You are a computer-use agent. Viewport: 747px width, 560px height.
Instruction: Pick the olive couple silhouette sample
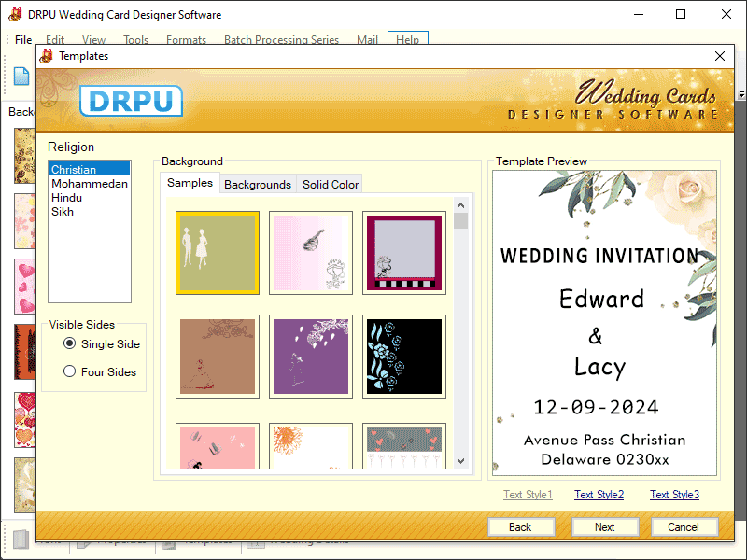point(218,253)
